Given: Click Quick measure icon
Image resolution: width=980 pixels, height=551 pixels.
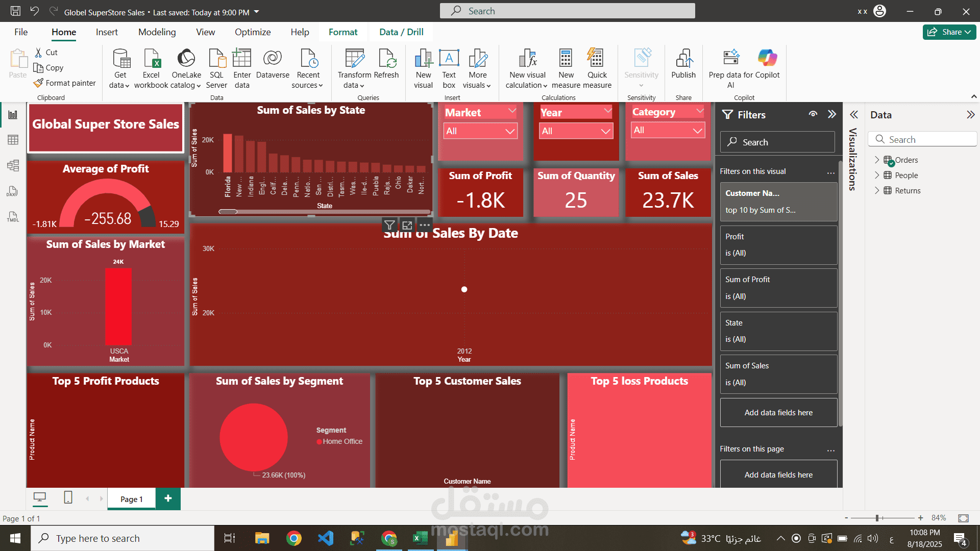Looking at the screenshot, I should click(x=597, y=68).
